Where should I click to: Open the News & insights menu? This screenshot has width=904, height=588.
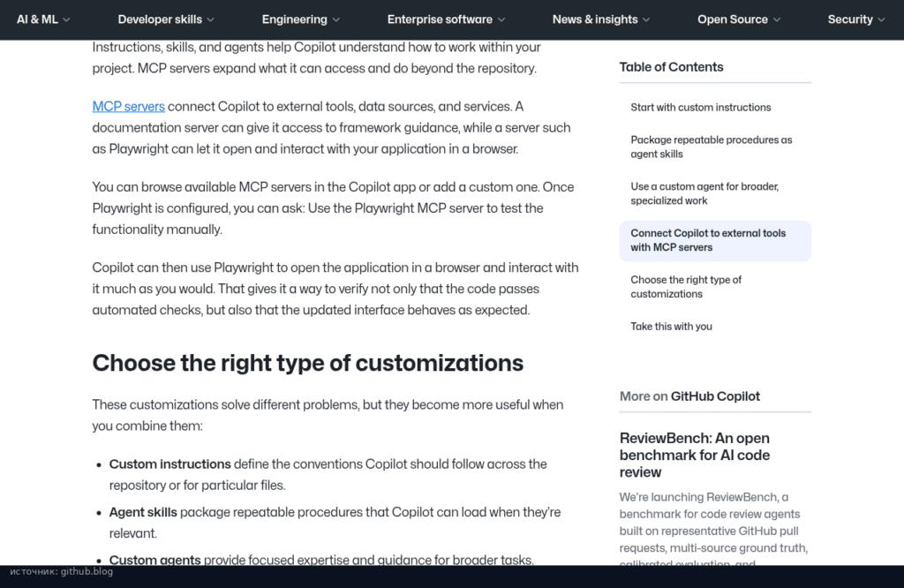(x=601, y=19)
